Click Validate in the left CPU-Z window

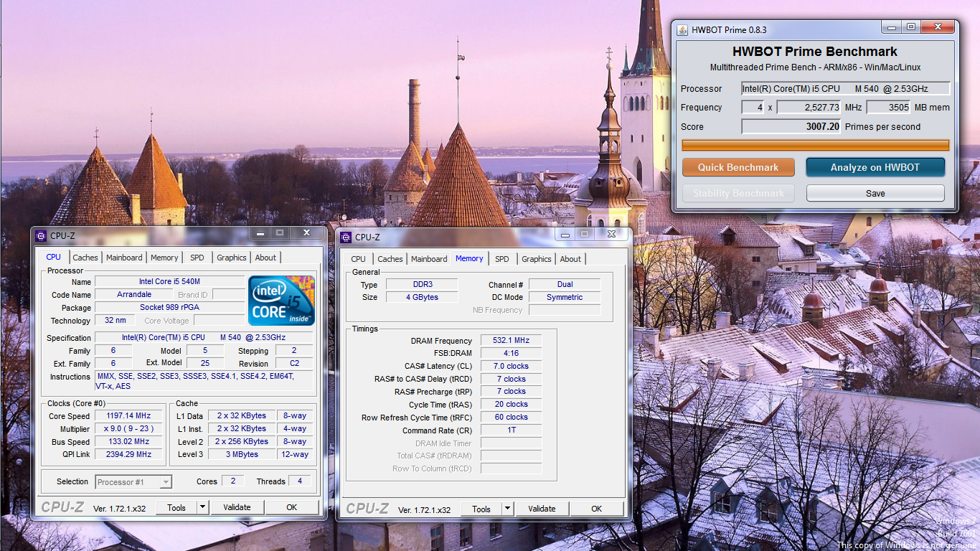tap(237, 507)
